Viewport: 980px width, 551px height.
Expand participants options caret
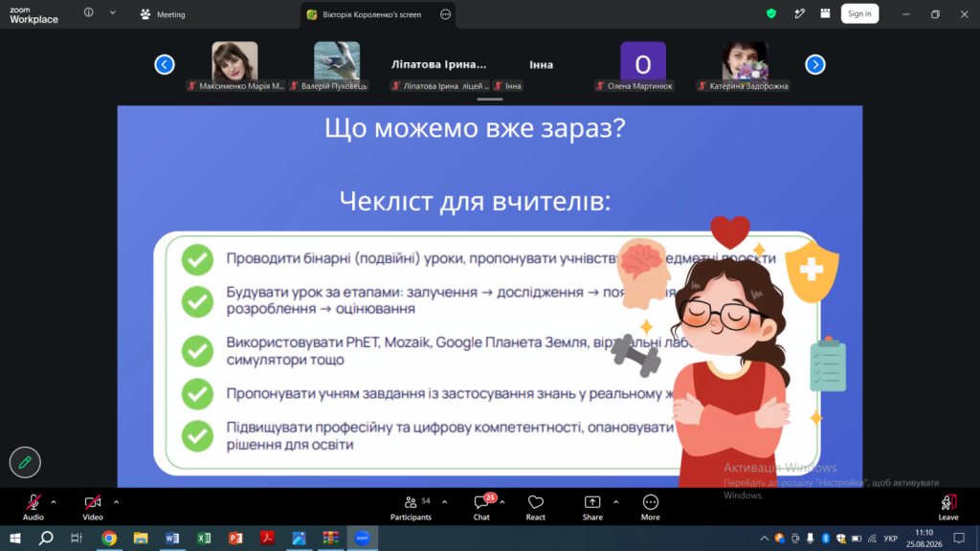tap(444, 501)
